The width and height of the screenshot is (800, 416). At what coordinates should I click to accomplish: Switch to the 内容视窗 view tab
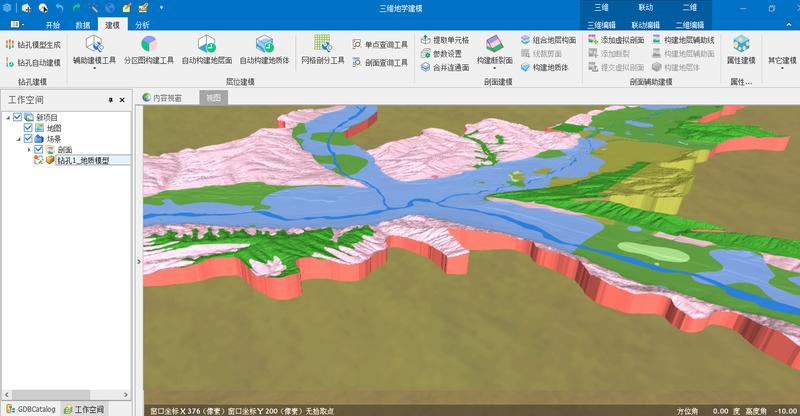pyautogui.click(x=163, y=97)
